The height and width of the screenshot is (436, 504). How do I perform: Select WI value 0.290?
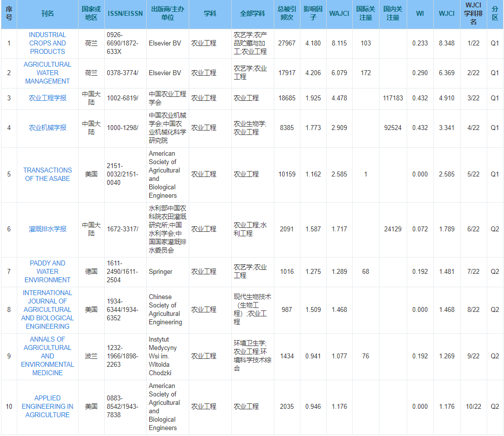click(420, 73)
